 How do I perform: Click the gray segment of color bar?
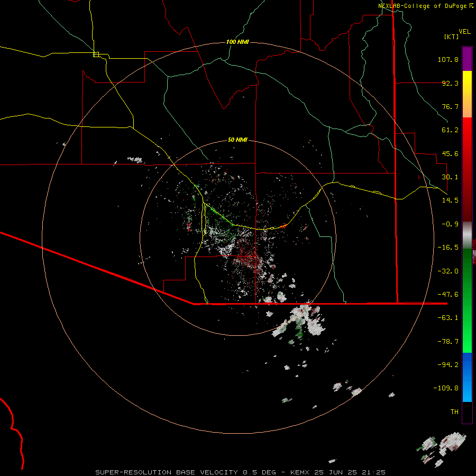coord(467,235)
